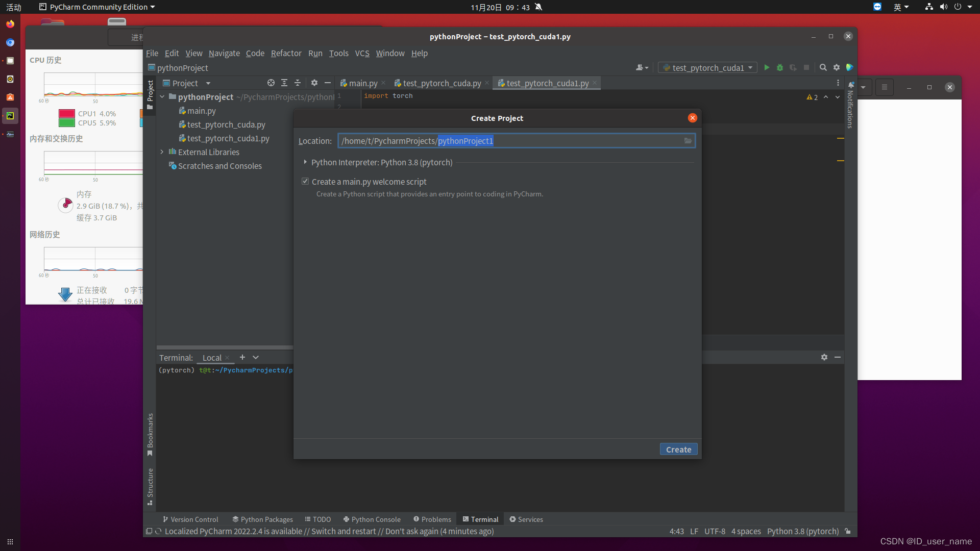Viewport: 980px width, 551px height.
Task: Run test_pytorch_cuda1 with the green play icon
Action: click(767, 67)
